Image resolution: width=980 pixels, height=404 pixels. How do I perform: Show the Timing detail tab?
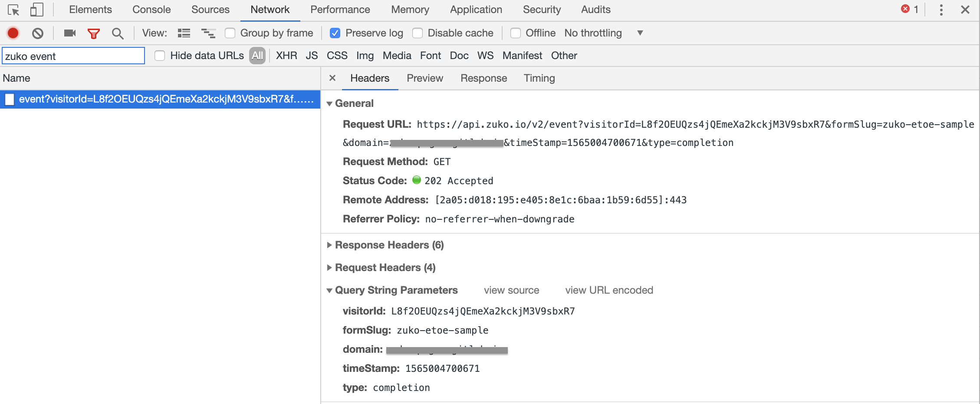[x=539, y=78]
